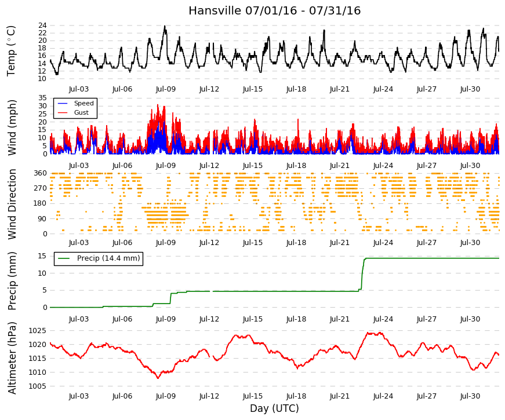
Task: Click the Temp (°C) axis label
Action: coord(11,51)
